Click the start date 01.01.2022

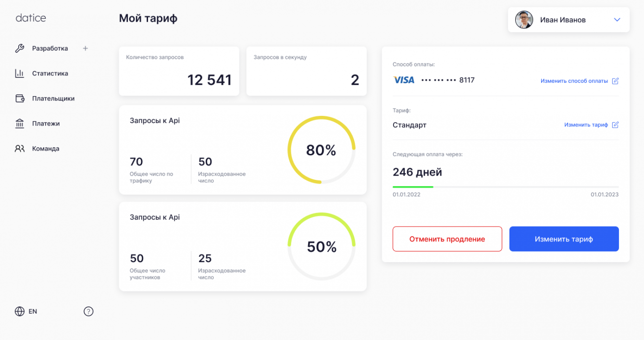pyautogui.click(x=407, y=195)
